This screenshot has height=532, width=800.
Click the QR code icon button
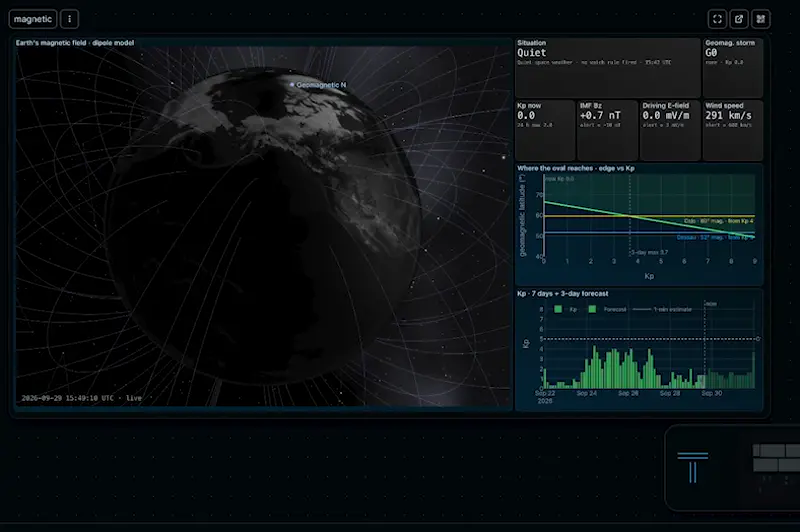[761, 19]
